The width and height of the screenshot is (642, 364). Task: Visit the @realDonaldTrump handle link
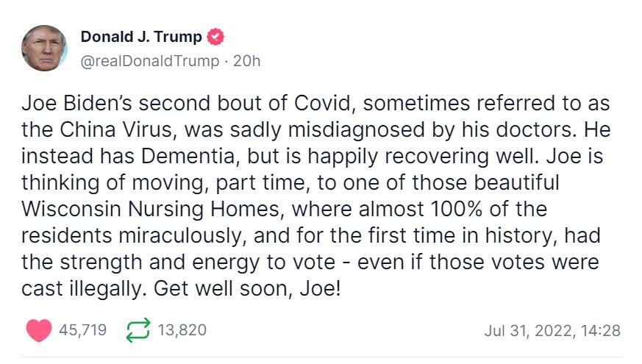[149, 61]
